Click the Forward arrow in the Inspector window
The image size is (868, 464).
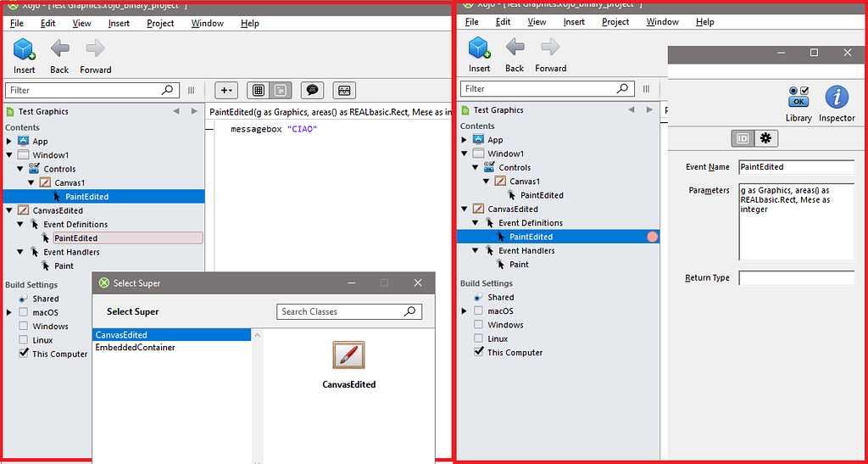(550, 48)
